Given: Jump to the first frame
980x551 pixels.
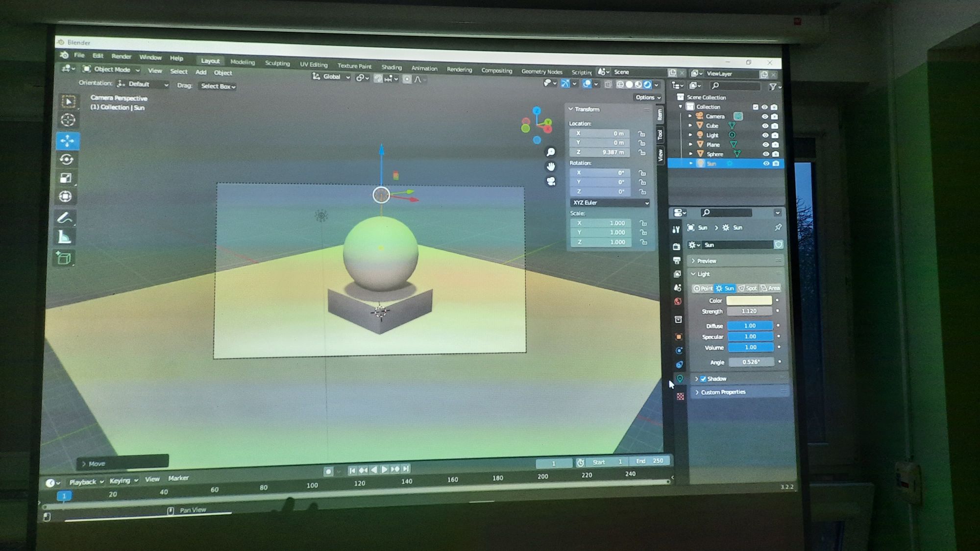Looking at the screenshot, I should [352, 470].
